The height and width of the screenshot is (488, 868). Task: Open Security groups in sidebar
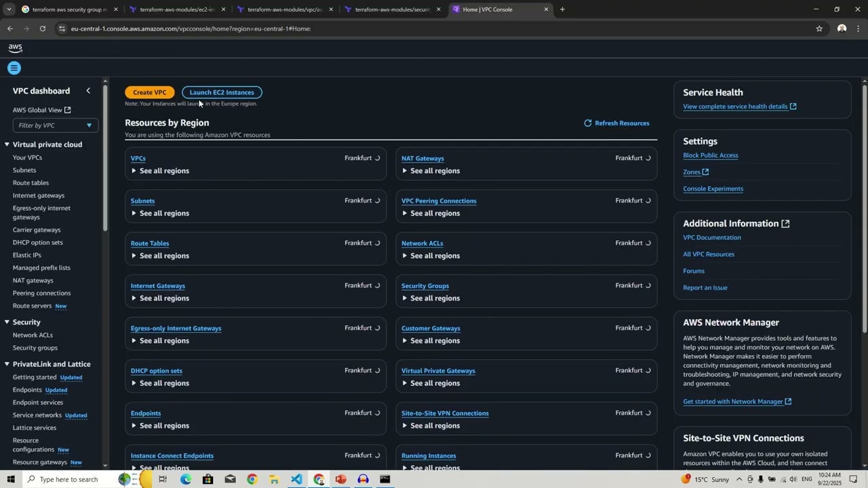(35, 348)
